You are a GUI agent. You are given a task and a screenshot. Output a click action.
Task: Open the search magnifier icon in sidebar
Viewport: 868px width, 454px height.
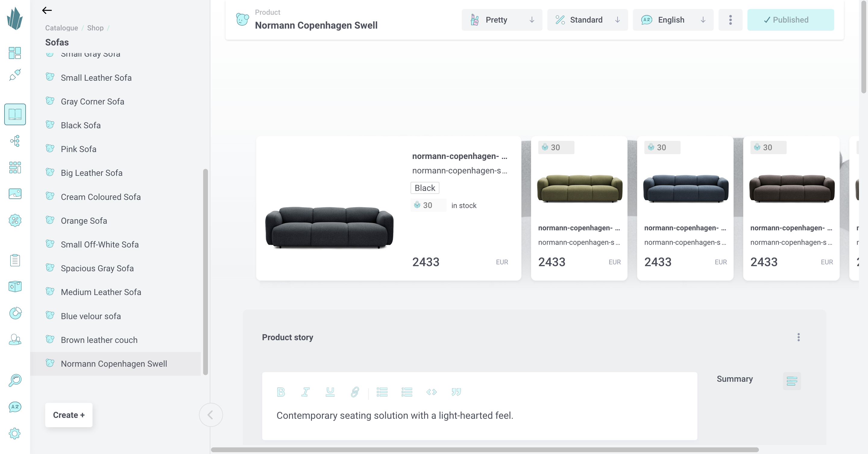[x=15, y=380]
